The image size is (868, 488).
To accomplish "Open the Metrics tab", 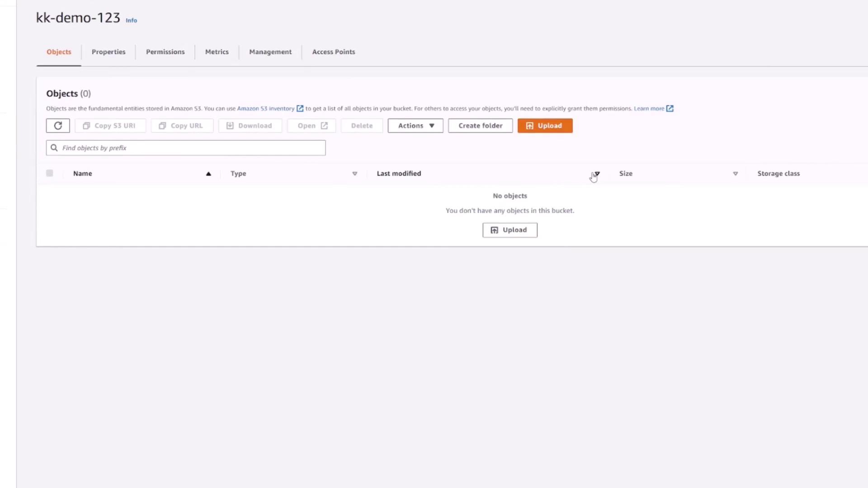I will tap(217, 52).
